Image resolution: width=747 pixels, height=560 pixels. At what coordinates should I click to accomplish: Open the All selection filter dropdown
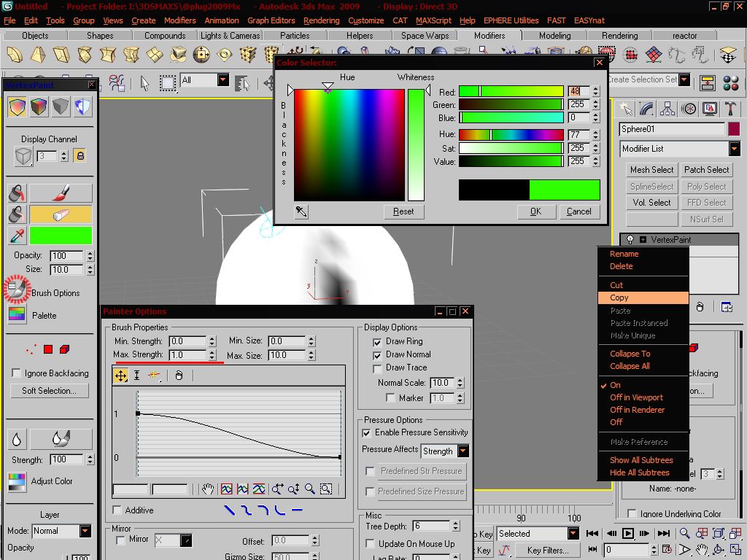coord(223,79)
